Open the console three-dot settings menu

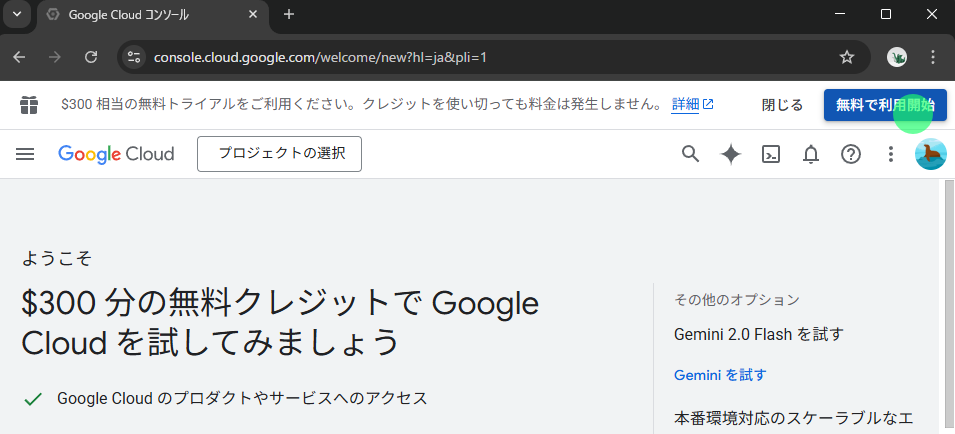[x=891, y=154]
